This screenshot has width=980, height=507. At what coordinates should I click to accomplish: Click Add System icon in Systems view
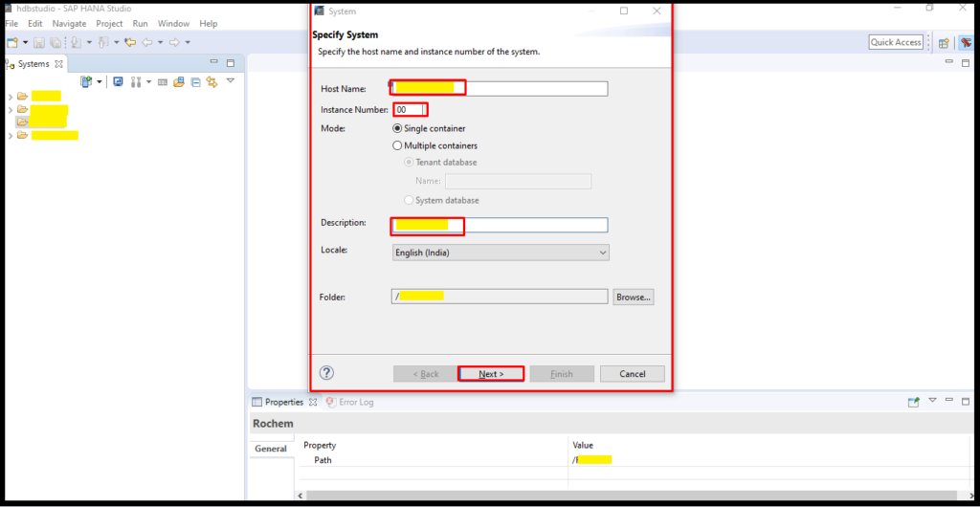[x=86, y=82]
